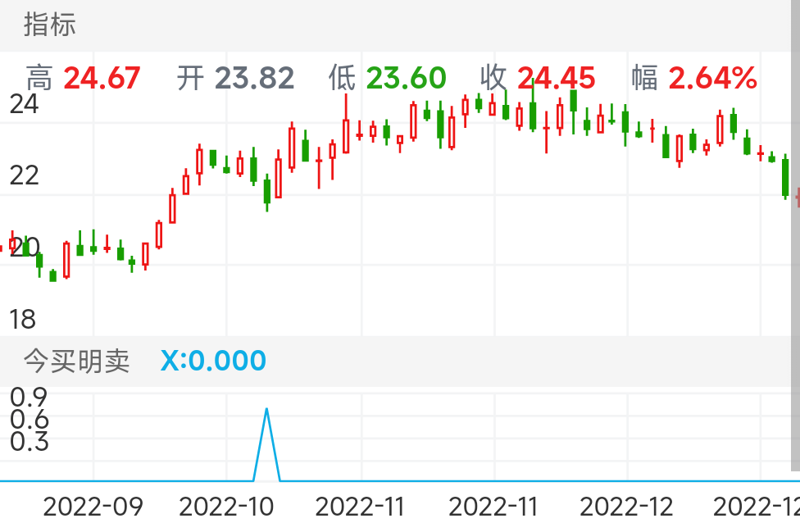This screenshot has height=532, width=800.
Task: Select the amplitude value 2.64%
Action: 713,78
